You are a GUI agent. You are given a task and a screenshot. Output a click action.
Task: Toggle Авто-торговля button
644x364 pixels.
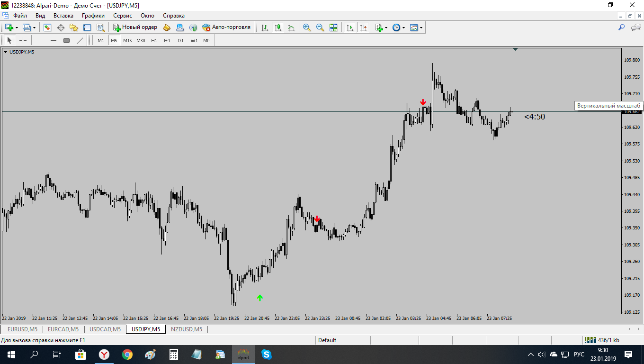pos(226,27)
